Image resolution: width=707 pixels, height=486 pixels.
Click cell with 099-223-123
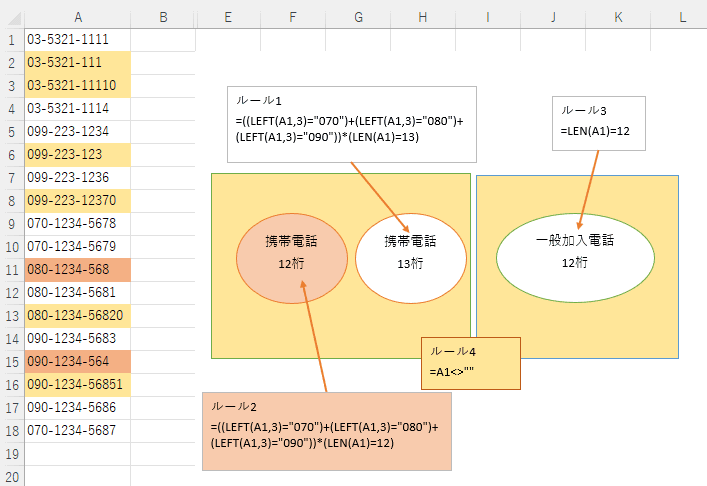click(x=78, y=155)
